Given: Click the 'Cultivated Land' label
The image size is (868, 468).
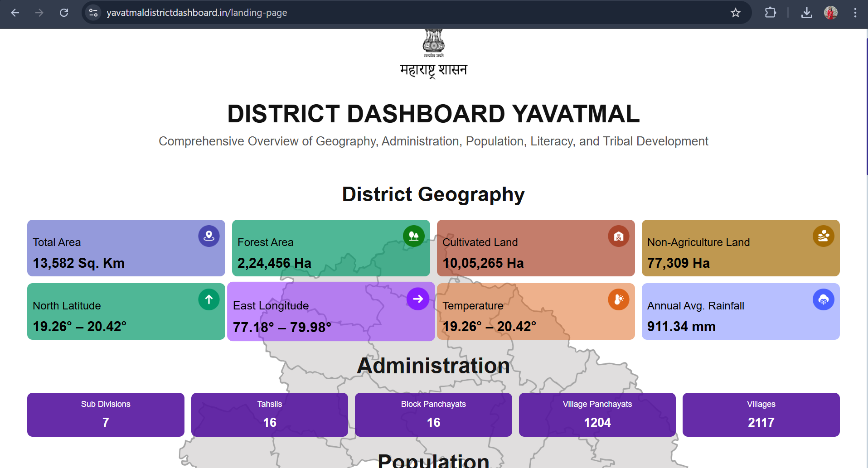Looking at the screenshot, I should click(x=480, y=242).
